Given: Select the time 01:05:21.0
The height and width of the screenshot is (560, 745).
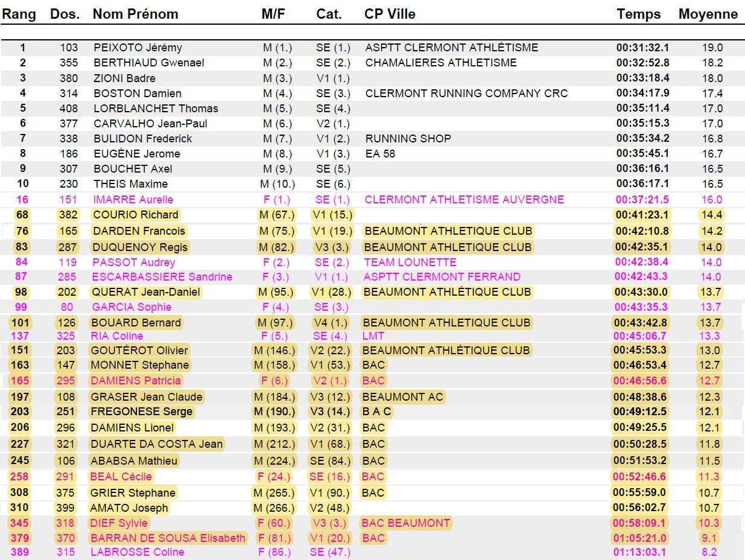Looking at the screenshot, I should click(640, 538).
